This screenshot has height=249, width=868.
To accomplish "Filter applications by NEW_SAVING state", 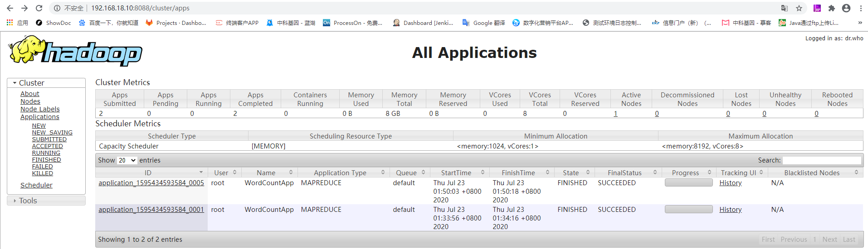I will (52, 133).
